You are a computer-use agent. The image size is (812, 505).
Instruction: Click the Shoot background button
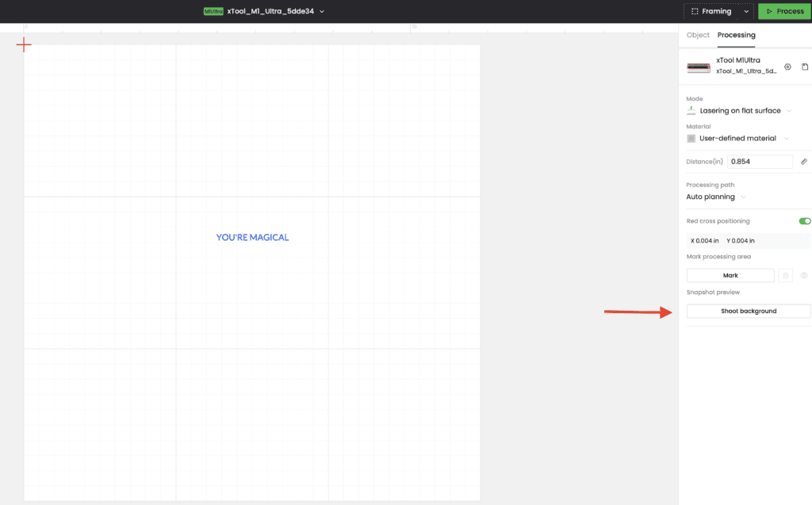pyautogui.click(x=748, y=311)
